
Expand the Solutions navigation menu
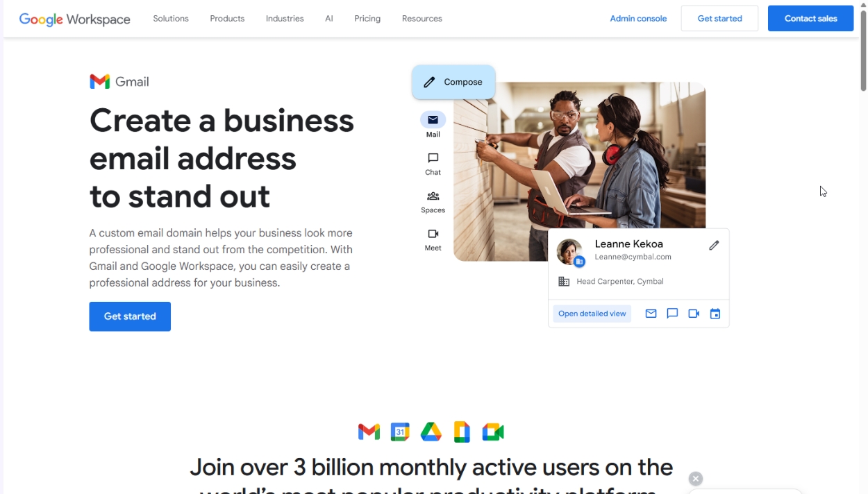tap(171, 19)
